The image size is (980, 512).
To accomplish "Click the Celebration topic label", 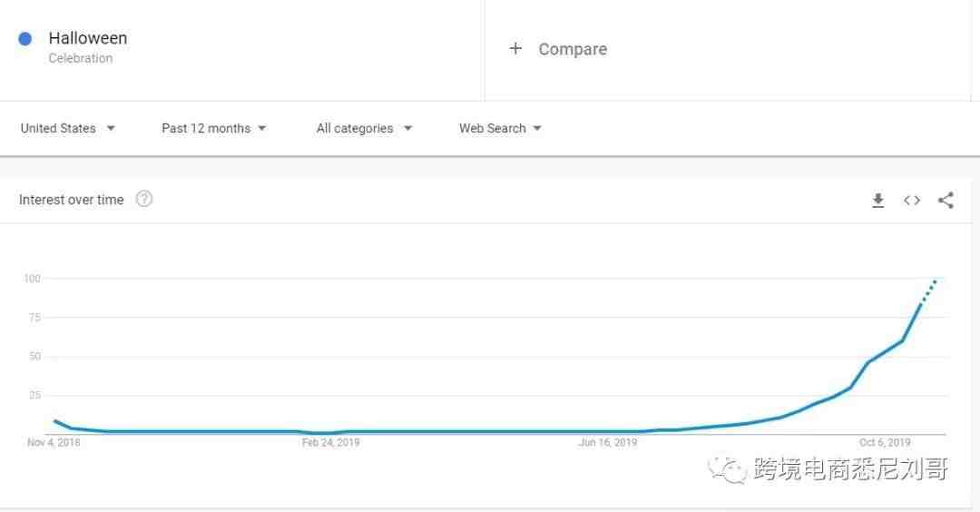I will coord(81,58).
